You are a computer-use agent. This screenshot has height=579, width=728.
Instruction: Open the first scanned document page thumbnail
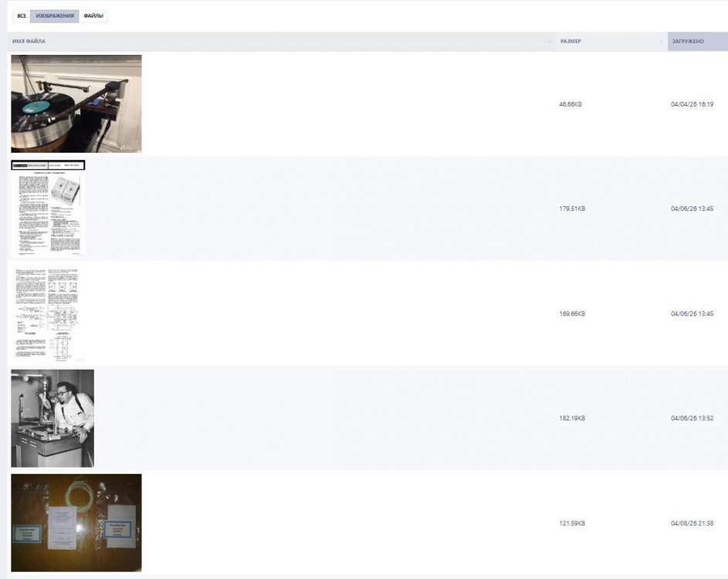(49, 208)
